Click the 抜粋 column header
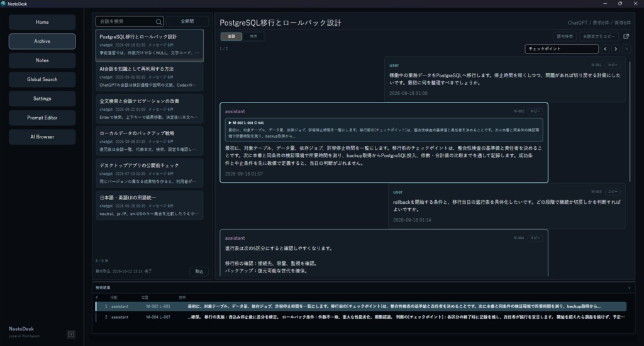This screenshot has height=346, width=644. coord(182,298)
